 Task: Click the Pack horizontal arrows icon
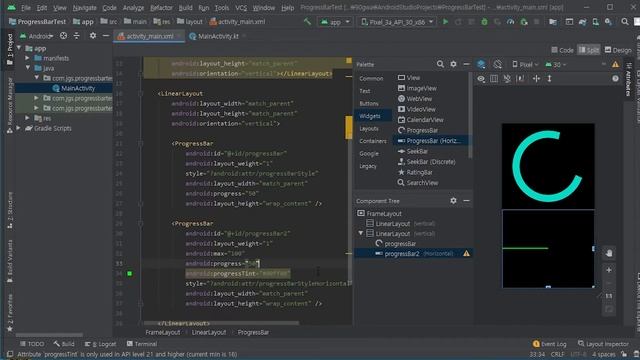536,78
